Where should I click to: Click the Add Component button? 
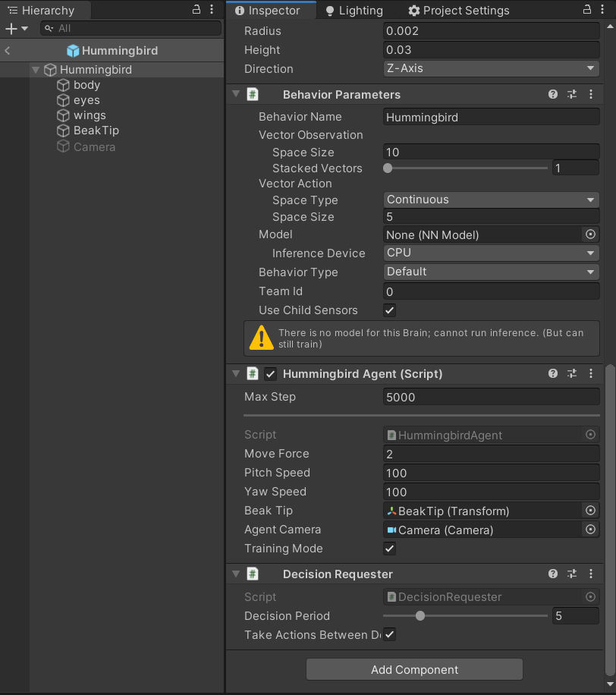click(x=414, y=669)
